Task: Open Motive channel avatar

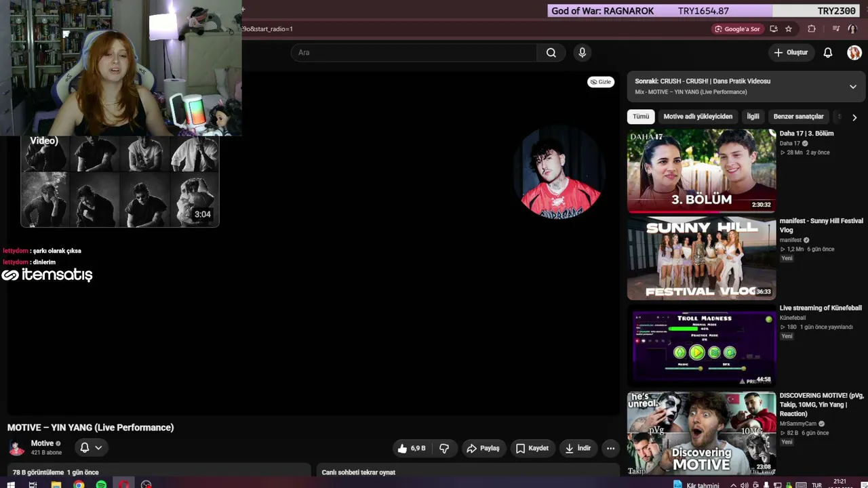Action: [x=16, y=447]
